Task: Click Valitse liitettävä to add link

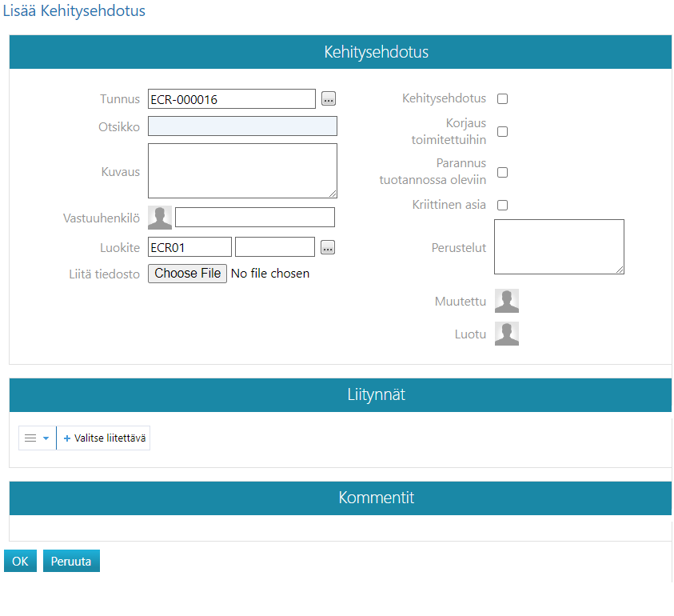Action: (105, 438)
